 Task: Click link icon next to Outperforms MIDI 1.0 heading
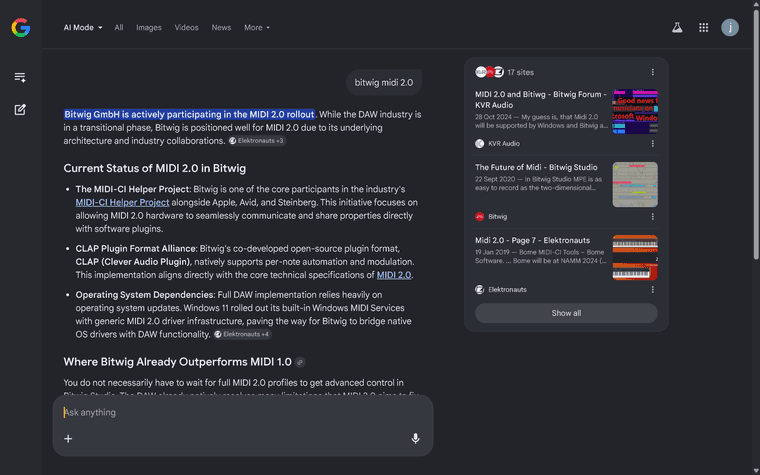(x=300, y=362)
